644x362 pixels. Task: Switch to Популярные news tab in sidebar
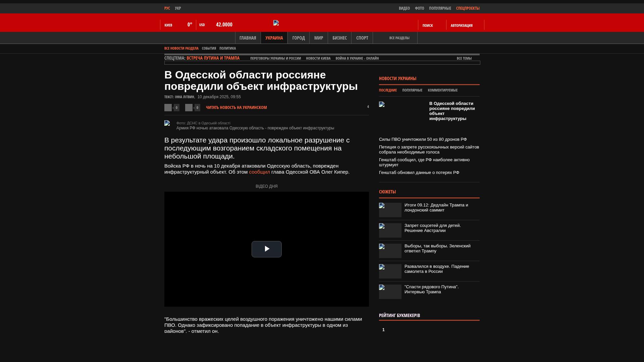412,90
